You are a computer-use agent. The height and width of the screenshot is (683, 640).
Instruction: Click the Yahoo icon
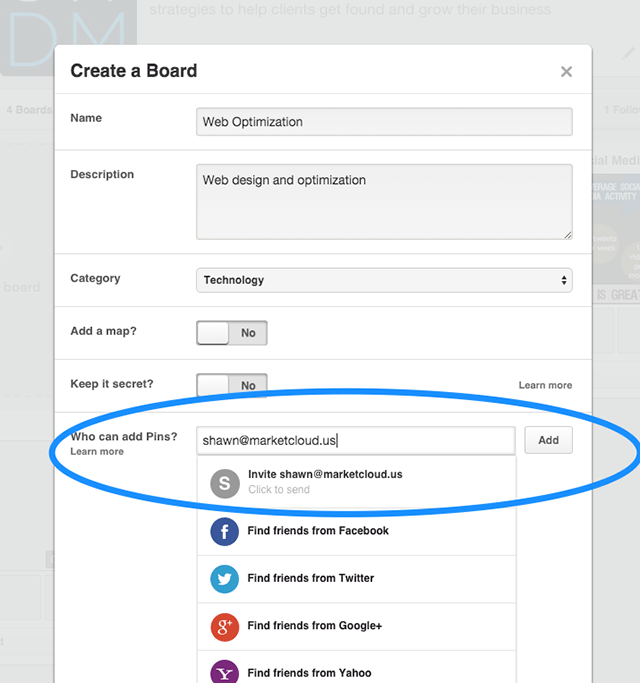point(224,673)
